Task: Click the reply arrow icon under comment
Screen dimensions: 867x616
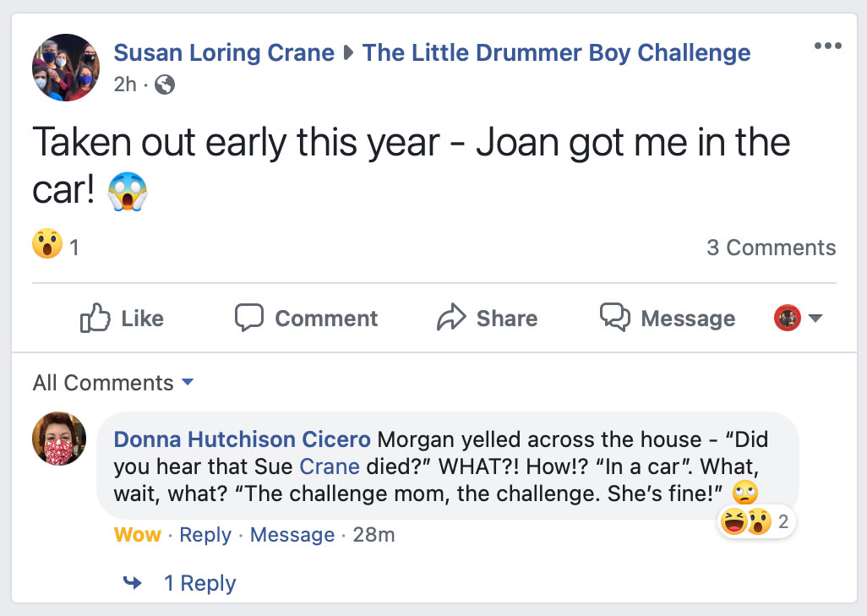Action: tap(133, 582)
